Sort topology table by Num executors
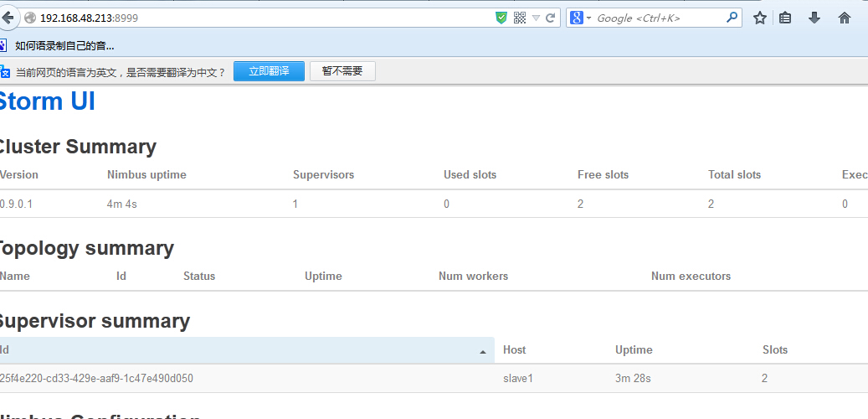Screen dimensions: 868x419 [x=691, y=276]
